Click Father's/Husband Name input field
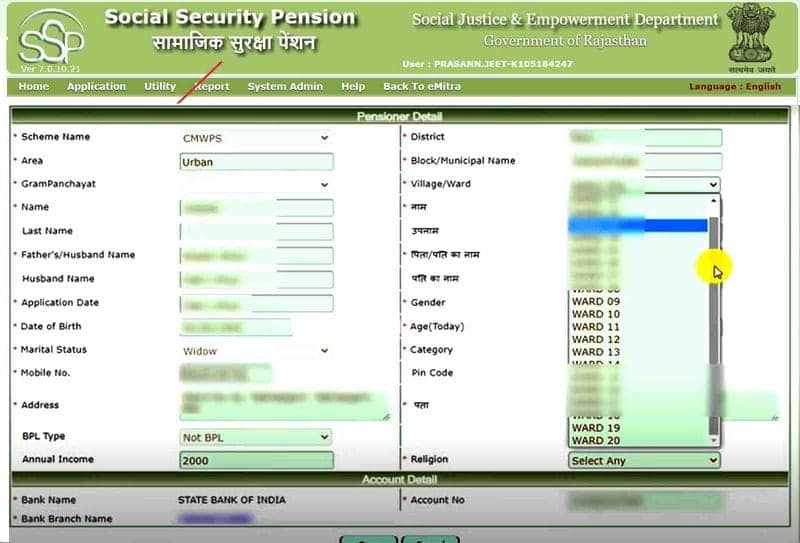 (x=257, y=256)
